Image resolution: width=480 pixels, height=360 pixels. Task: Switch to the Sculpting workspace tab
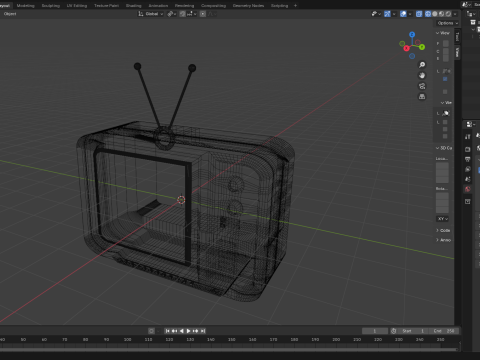(x=51, y=6)
